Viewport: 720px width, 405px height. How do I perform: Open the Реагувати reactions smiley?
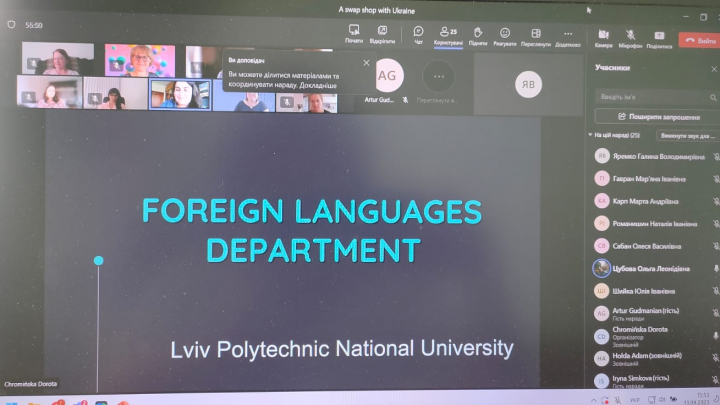(505, 36)
